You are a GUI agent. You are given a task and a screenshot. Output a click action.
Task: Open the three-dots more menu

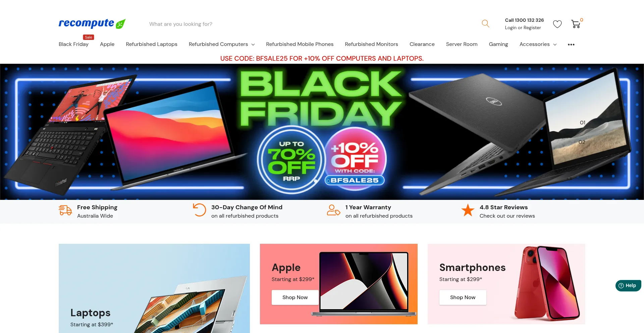point(571,45)
